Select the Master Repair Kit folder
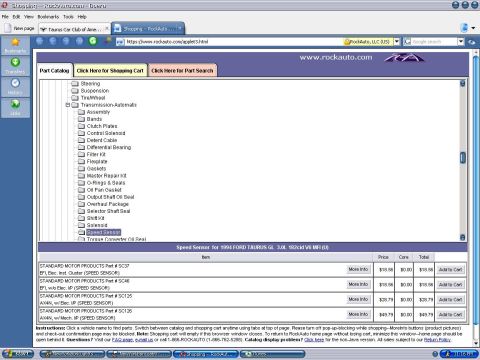The image size is (480, 360). (x=106, y=176)
